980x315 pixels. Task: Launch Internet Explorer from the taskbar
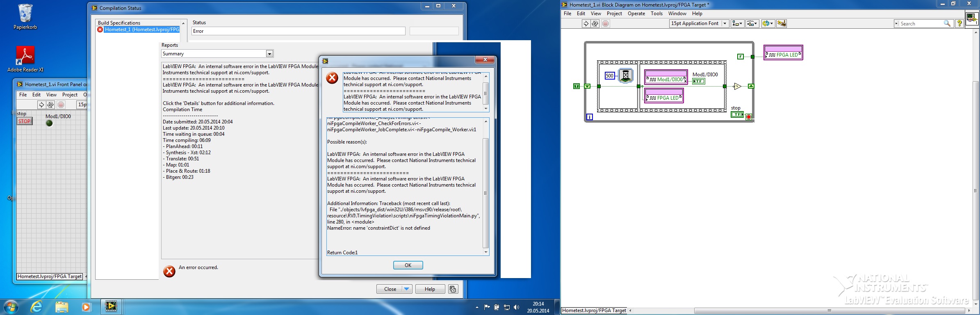point(36,306)
